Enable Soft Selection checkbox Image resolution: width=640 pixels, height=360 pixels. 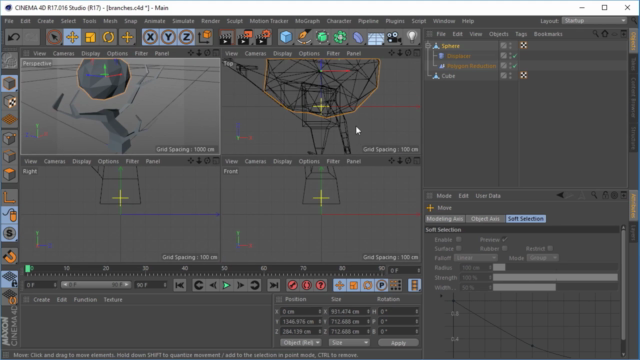[x=459, y=240]
